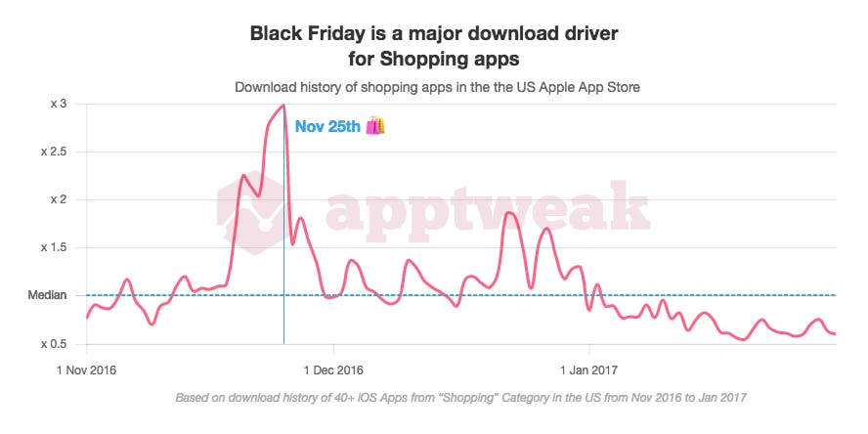Click the Nov 25th annotation label
The height and width of the screenshot is (434, 868).
(327, 126)
